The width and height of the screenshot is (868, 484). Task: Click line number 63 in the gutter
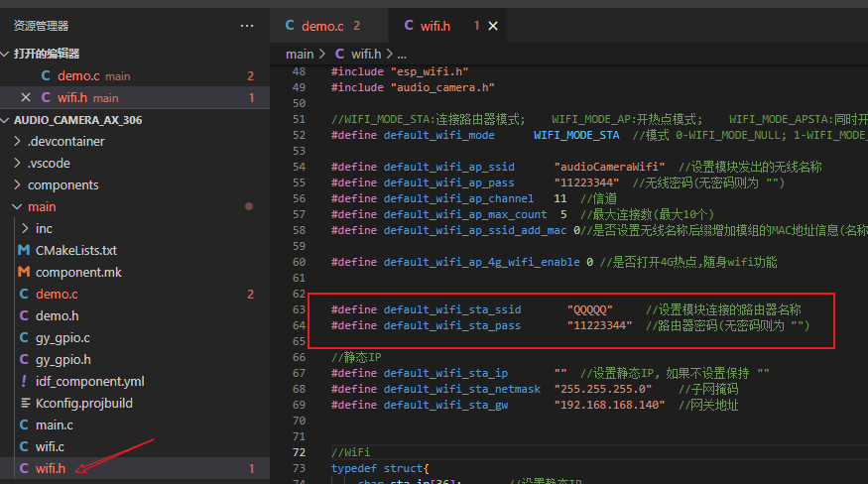pos(299,309)
